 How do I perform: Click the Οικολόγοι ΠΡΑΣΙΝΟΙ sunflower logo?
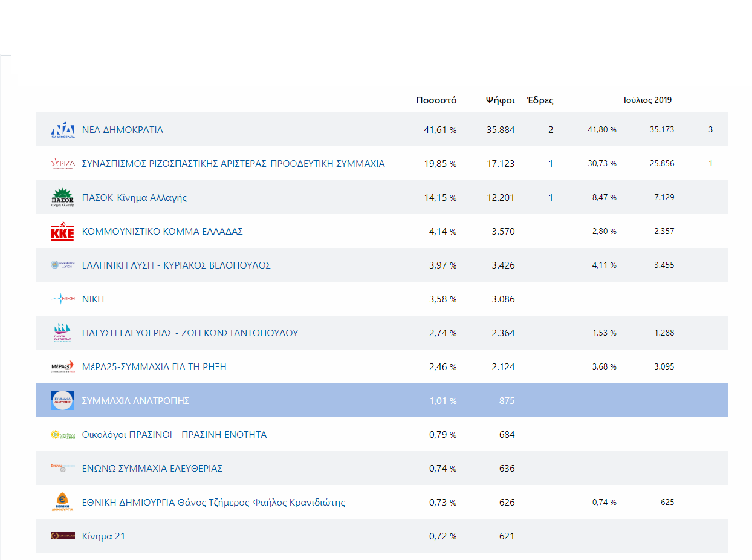63,434
